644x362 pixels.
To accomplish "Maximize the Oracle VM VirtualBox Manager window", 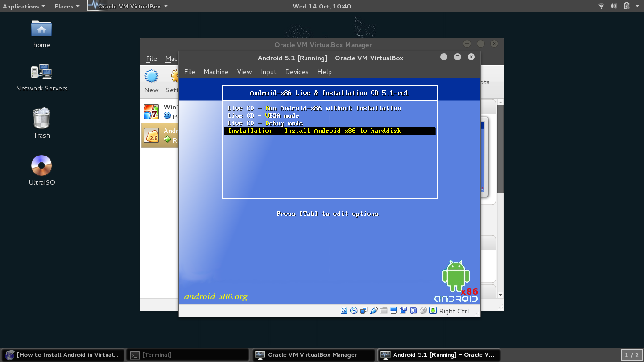I will (x=480, y=44).
